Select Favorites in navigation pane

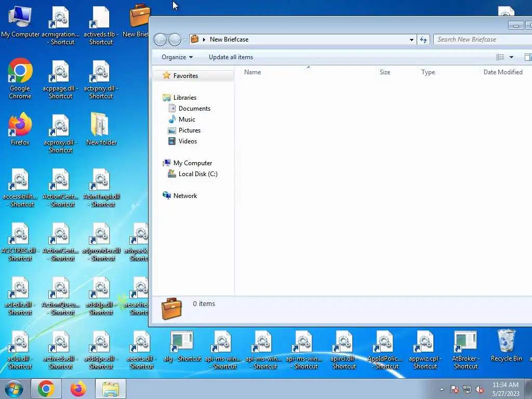tap(193, 76)
